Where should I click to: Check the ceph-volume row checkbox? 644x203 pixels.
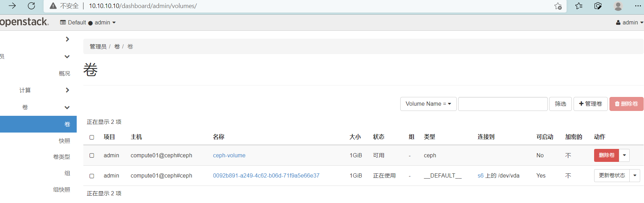[92, 156]
